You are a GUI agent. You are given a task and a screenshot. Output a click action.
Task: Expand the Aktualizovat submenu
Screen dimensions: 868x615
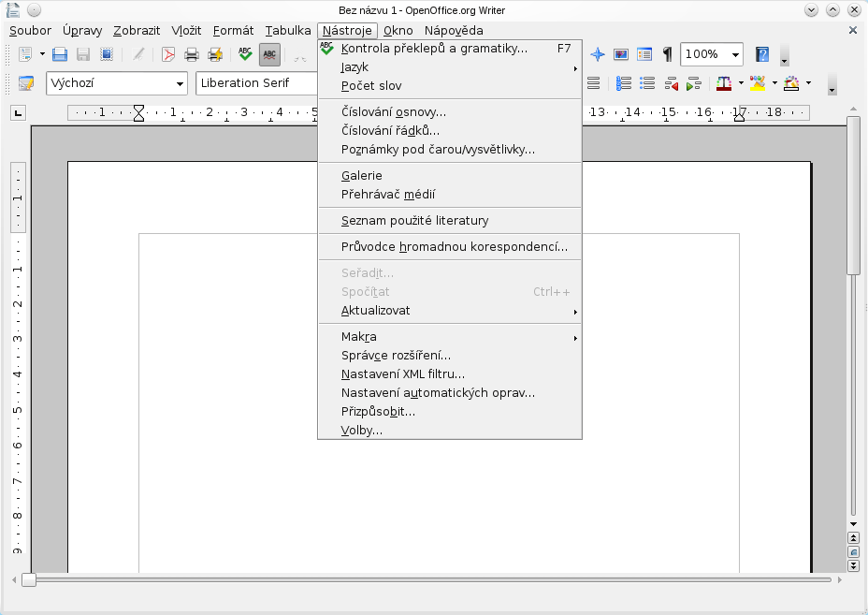(x=450, y=311)
